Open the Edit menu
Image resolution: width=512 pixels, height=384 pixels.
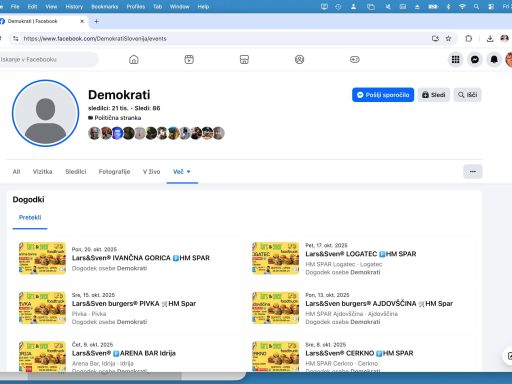pos(32,7)
